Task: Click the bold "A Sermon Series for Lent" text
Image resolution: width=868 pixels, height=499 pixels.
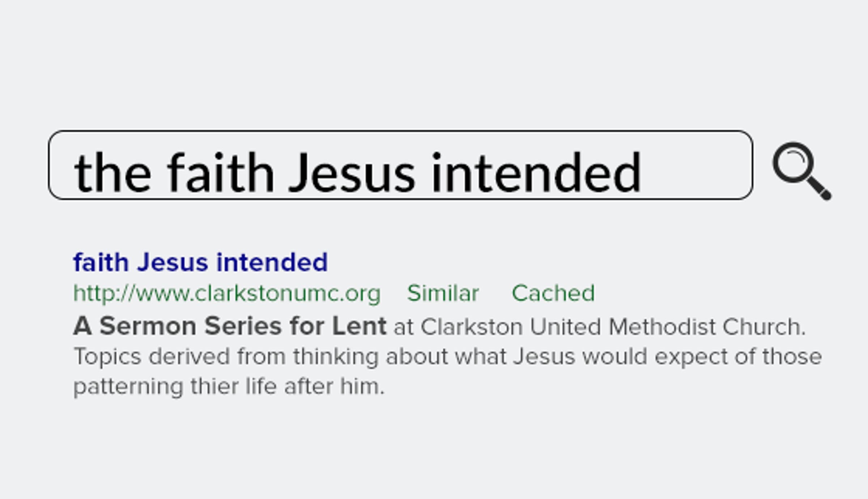Action: [x=230, y=326]
